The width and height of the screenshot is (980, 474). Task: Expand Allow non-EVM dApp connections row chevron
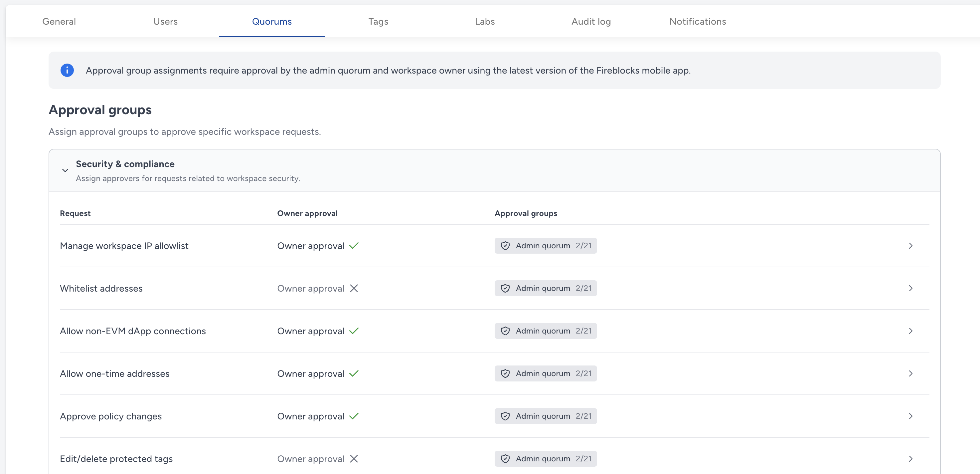(910, 331)
